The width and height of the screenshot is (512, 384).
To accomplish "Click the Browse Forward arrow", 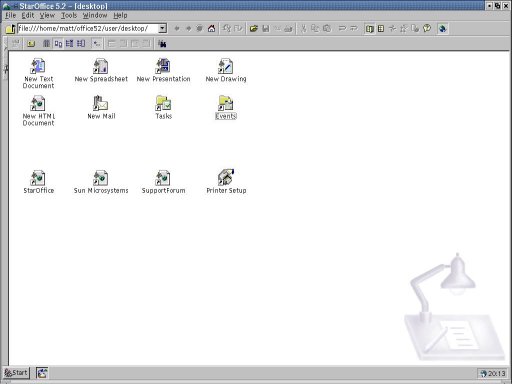I will click(x=188, y=29).
